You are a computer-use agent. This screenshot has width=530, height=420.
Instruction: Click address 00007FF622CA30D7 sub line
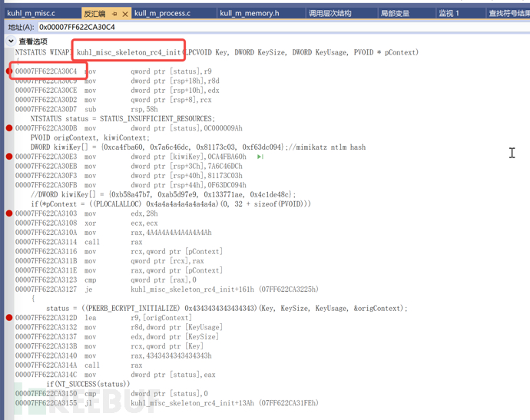(46, 109)
